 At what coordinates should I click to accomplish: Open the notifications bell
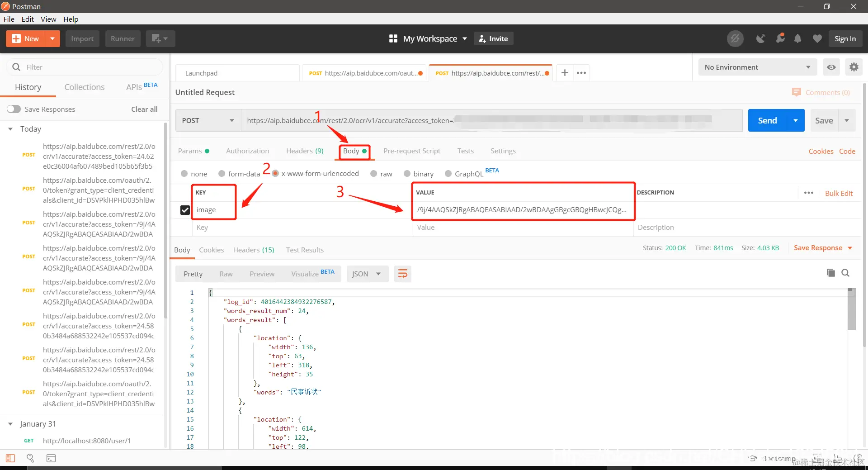click(798, 39)
